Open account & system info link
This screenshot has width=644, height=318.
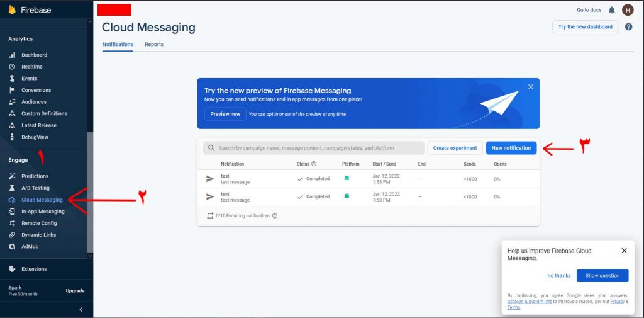coord(530,302)
